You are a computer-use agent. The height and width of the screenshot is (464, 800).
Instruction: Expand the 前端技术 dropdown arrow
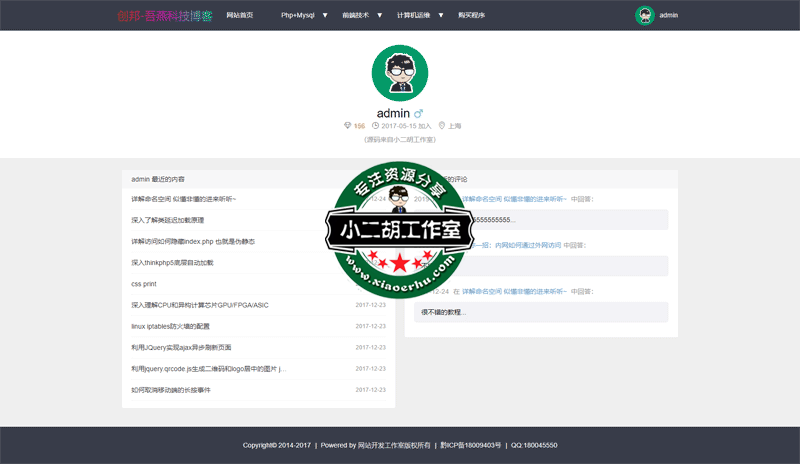(x=381, y=15)
